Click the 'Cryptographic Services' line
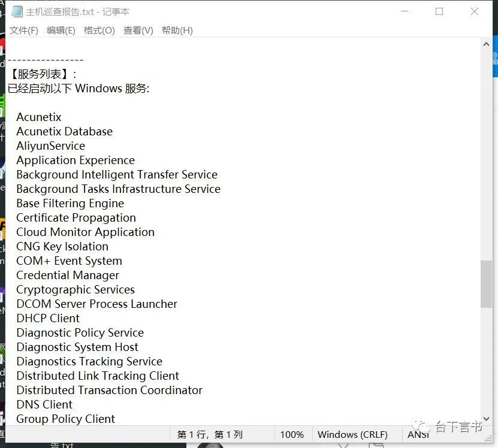498x448 pixels. pyautogui.click(x=76, y=289)
